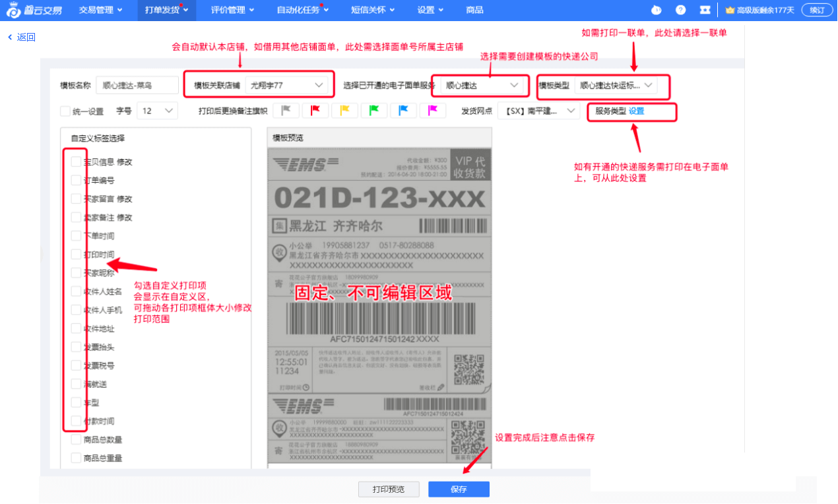This screenshot has width=838, height=504.
Task: Expand the 交易管理 menu
Action: [100, 10]
